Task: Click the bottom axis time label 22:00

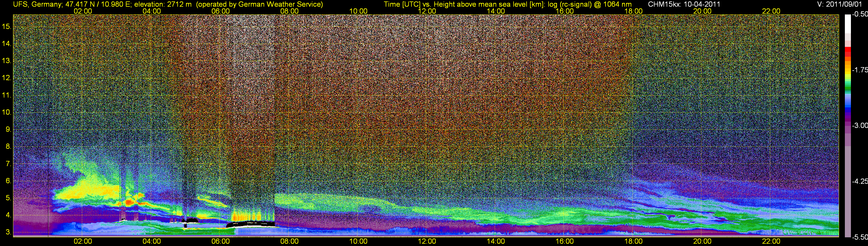Action: point(771,241)
